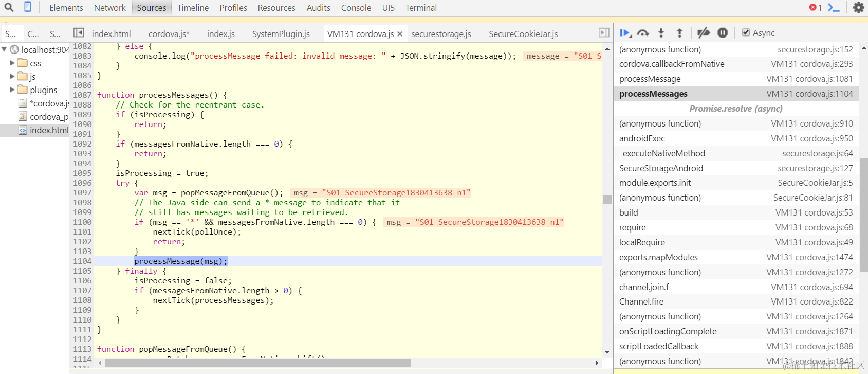868x374 pixels.
Task: Select the Channel.fire call frame
Action: 736,301
